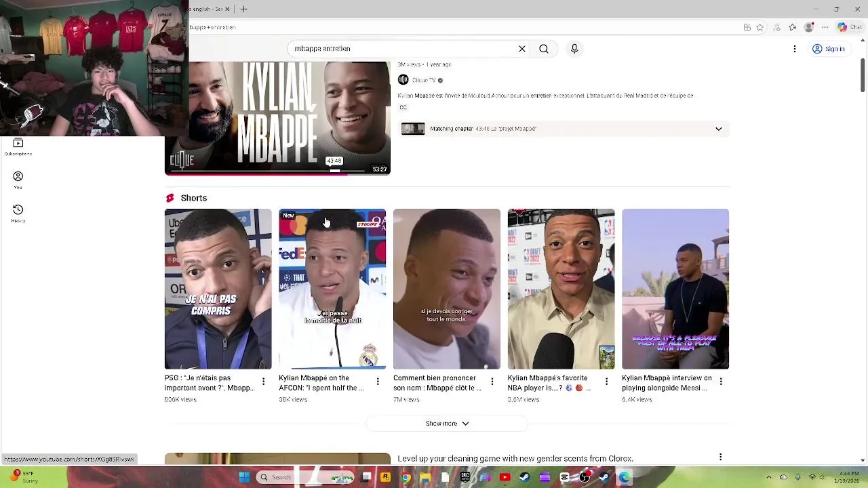Image resolution: width=868 pixels, height=488 pixels.
Task: Open YouTube settings three-dot menu
Action: click(795, 49)
